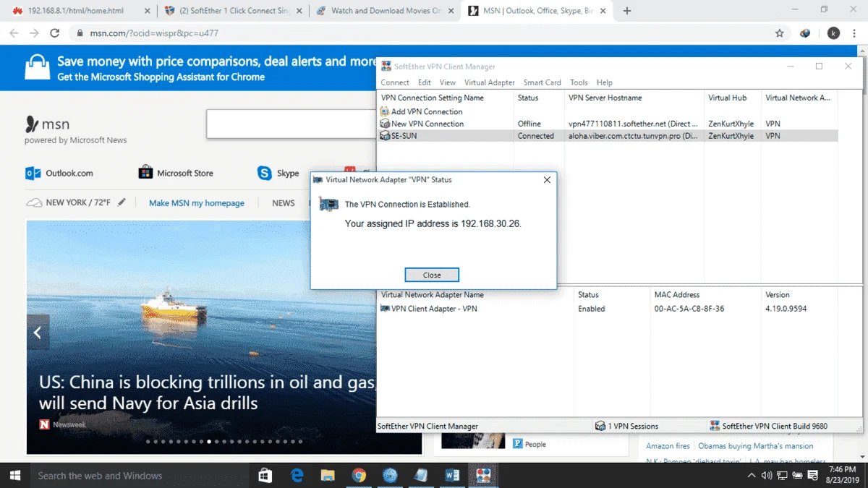Reload the MSN page
Screen dimensions: 868x488
tap(54, 33)
